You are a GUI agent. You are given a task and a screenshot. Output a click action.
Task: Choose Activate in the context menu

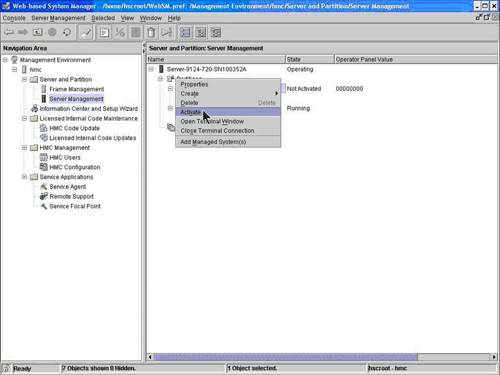click(228, 112)
